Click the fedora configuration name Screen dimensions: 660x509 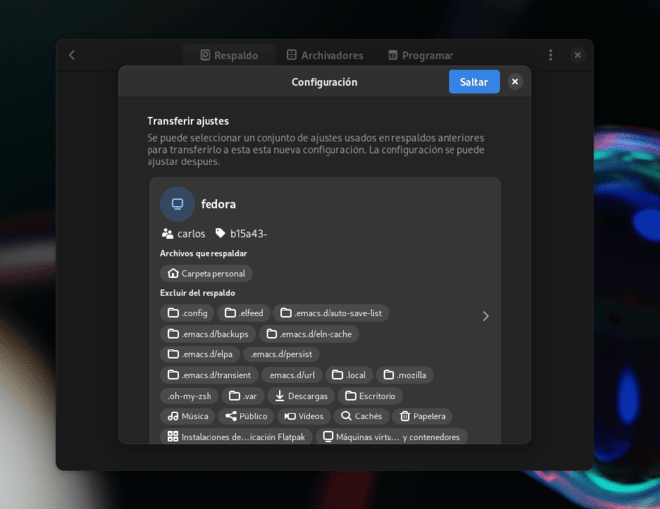click(x=218, y=205)
